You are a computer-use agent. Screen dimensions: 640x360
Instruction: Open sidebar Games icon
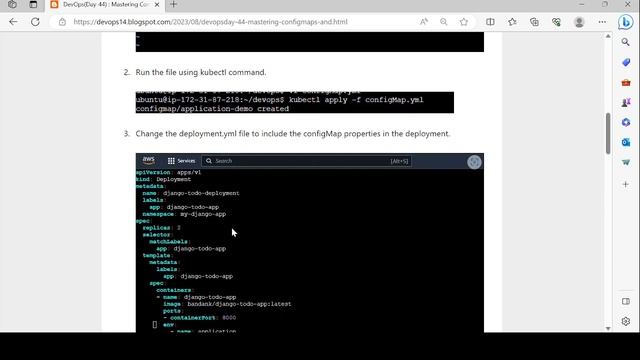point(626,102)
